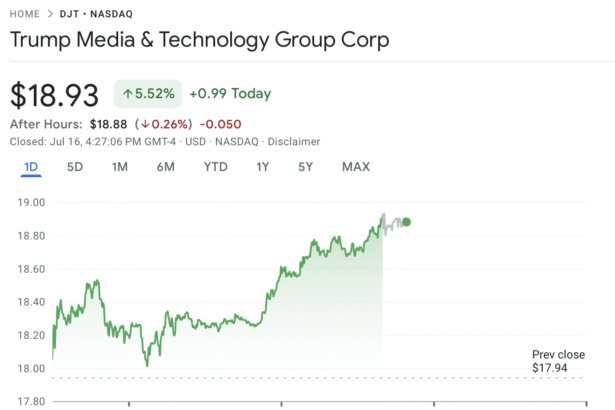This screenshot has height=410, width=615.
Task: Click the green dot at chart end
Action: tap(406, 222)
